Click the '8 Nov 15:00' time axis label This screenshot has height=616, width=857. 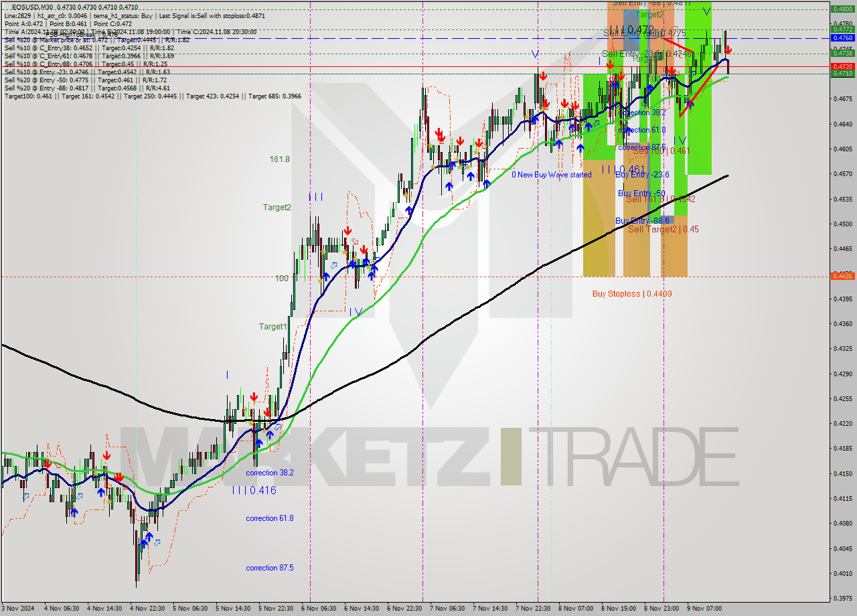[x=619, y=609]
